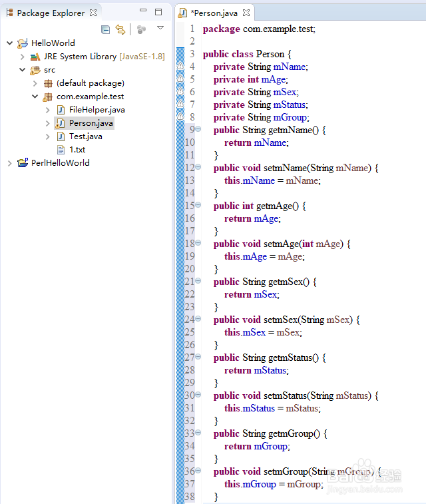Expand JRE System Library node
426x504 pixels.
22,57
